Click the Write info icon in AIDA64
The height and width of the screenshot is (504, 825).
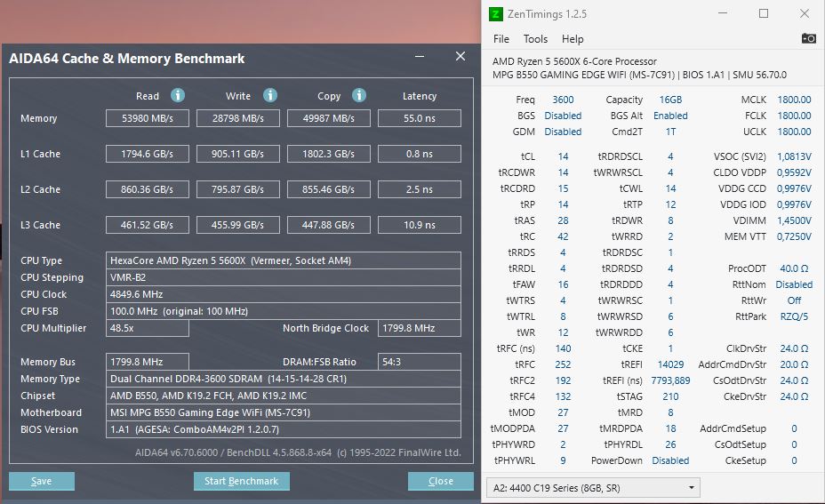point(270,95)
